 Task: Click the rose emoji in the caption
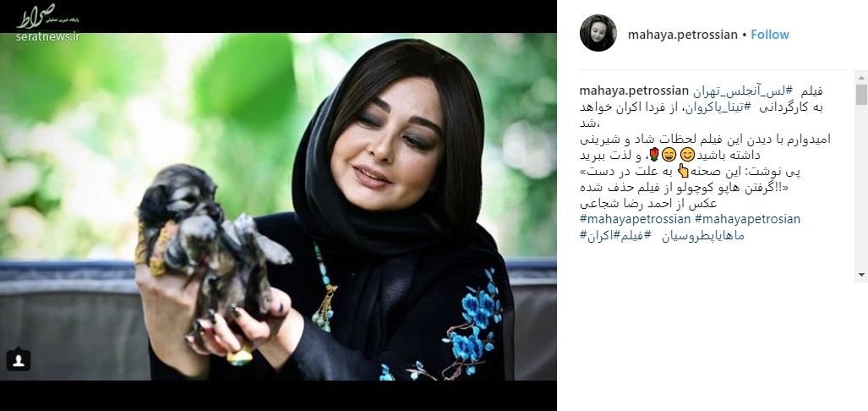pos(654,155)
